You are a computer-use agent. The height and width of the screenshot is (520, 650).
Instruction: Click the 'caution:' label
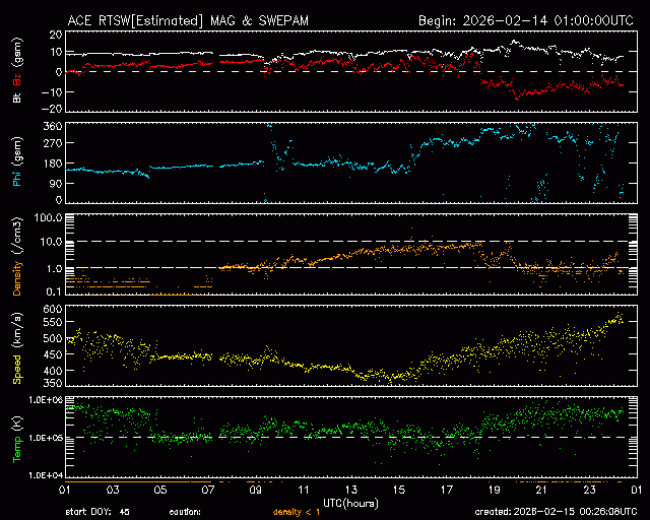point(185,513)
